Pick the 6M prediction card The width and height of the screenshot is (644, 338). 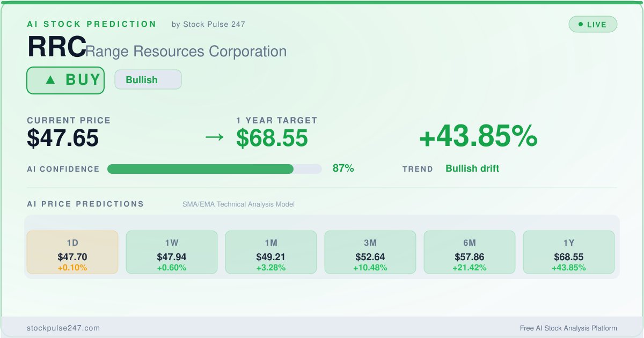[x=470, y=252]
